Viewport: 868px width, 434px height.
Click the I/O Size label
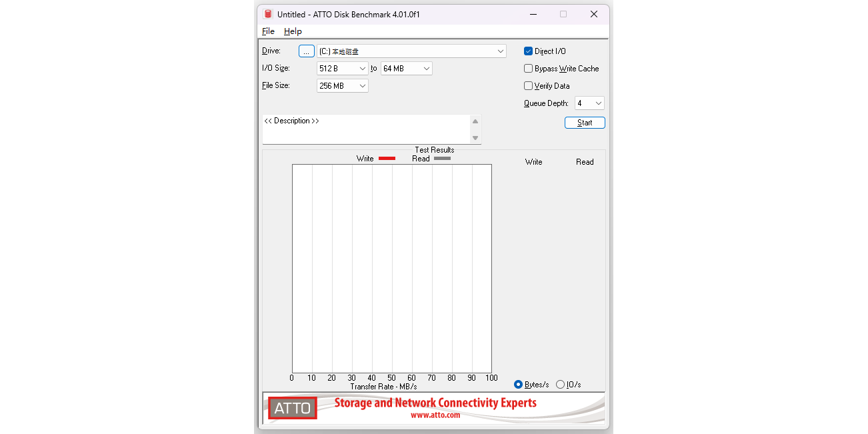pos(276,68)
